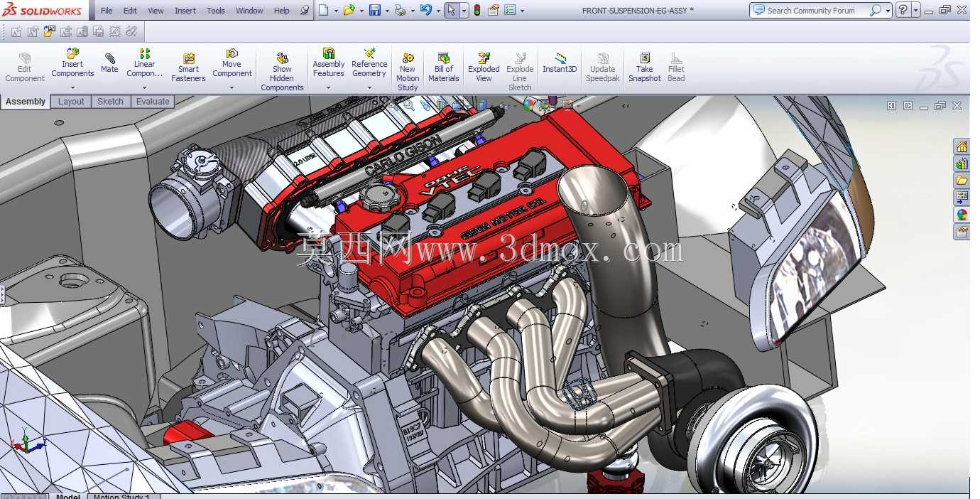The width and height of the screenshot is (980, 499).
Task: Open the search type dropdown arrow
Action: pos(888,11)
